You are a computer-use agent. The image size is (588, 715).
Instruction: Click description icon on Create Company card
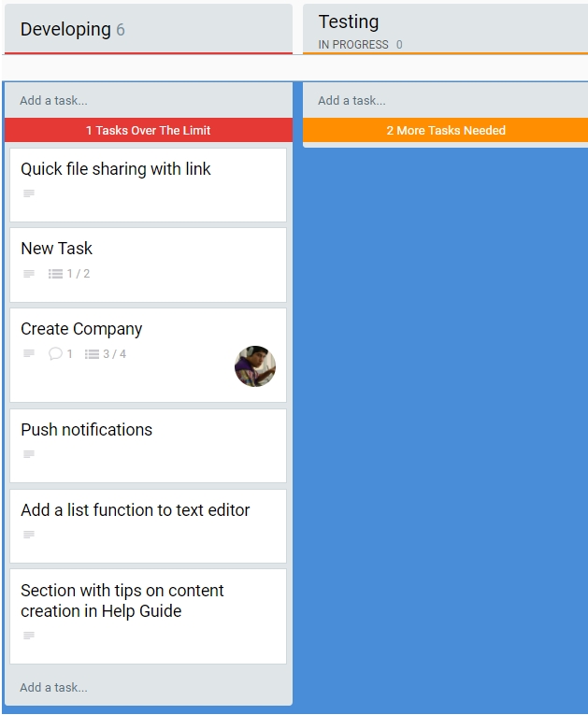click(x=29, y=354)
